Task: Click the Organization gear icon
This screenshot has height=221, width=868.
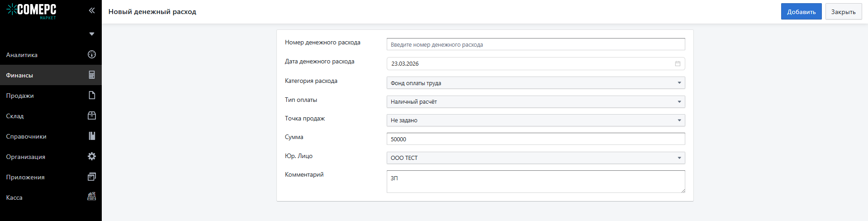Action: click(92, 157)
